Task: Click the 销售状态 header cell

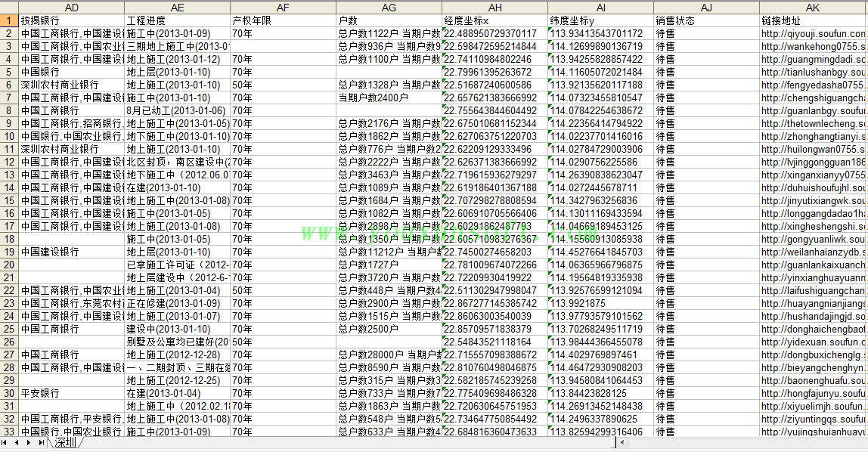Action: pos(706,20)
